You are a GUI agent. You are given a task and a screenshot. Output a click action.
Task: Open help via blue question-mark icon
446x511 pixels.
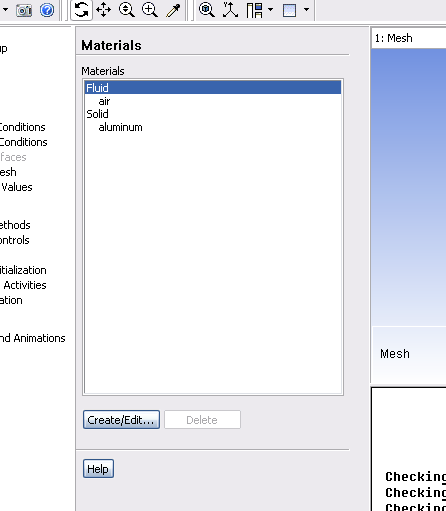47,10
